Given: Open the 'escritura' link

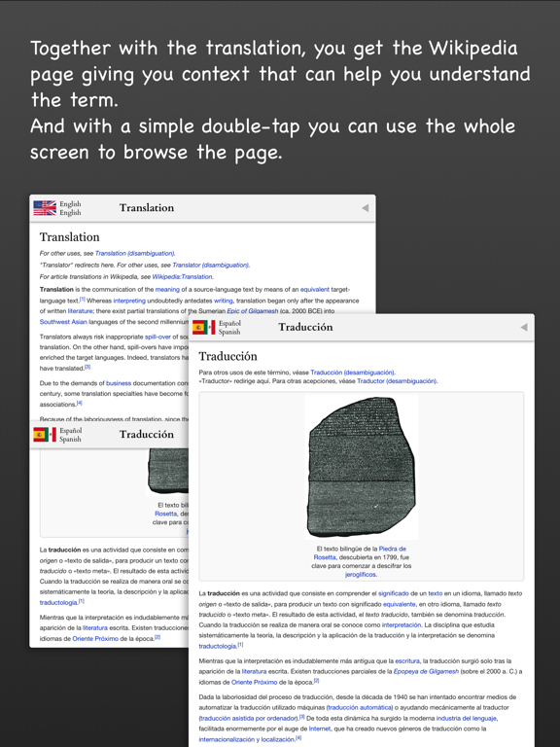Looking at the screenshot, I should (x=407, y=661).
